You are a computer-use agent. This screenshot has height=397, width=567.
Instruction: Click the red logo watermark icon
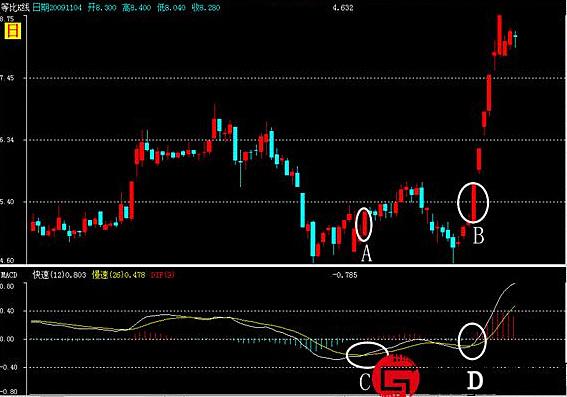[396, 376]
